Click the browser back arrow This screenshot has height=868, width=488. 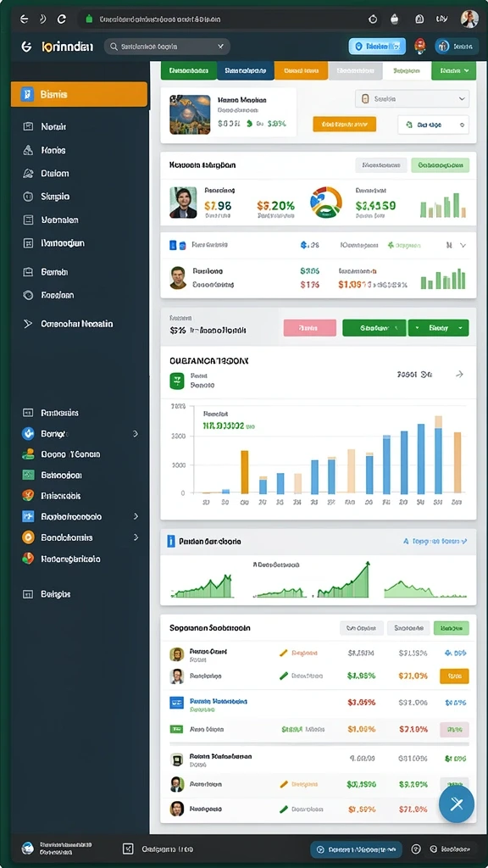point(23,19)
